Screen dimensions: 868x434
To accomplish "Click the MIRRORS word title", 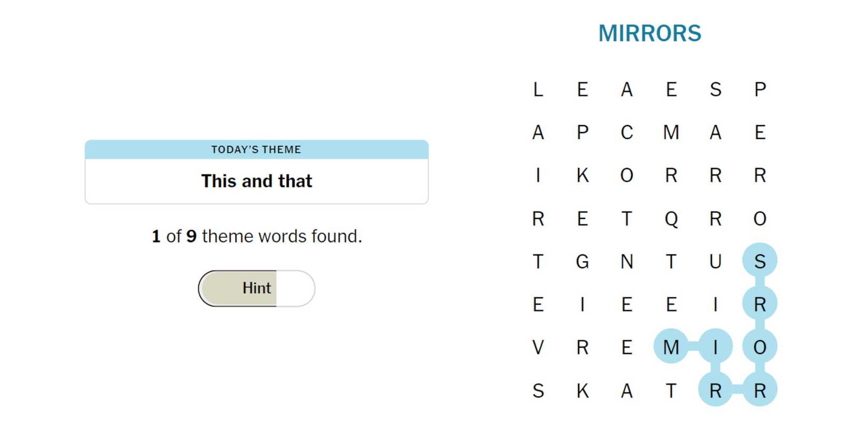I will (x=650, y=33).
